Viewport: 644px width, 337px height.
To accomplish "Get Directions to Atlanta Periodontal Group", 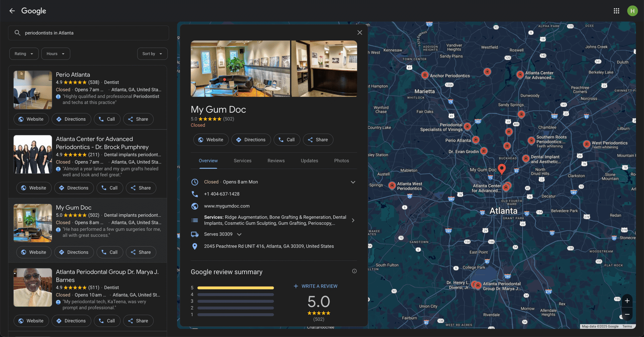I will point(71,321).
